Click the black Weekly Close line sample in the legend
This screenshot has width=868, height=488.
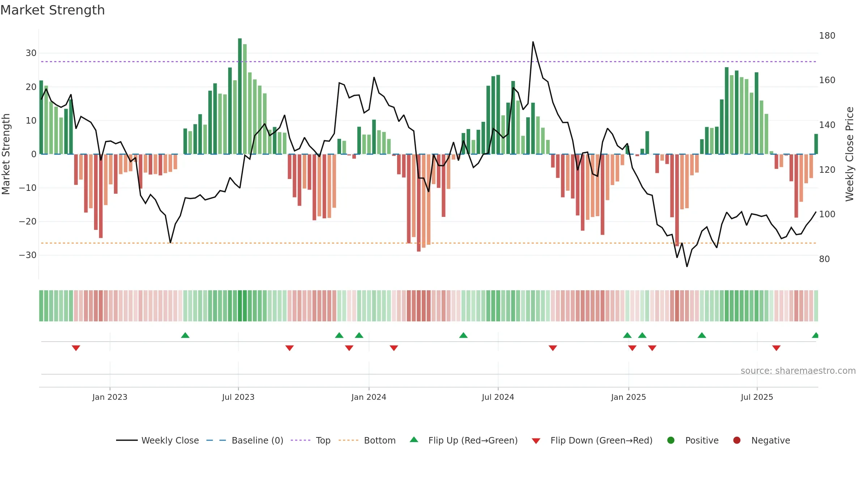click(x=127, y=440)
